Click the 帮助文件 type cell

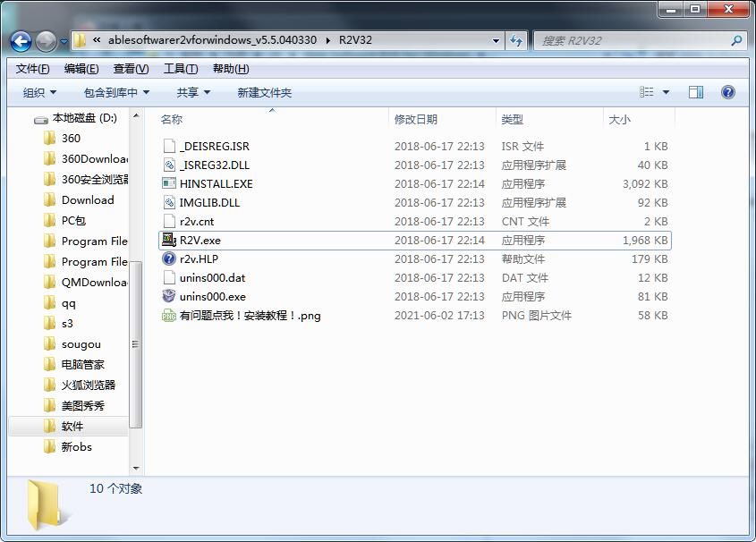point(523,258)
